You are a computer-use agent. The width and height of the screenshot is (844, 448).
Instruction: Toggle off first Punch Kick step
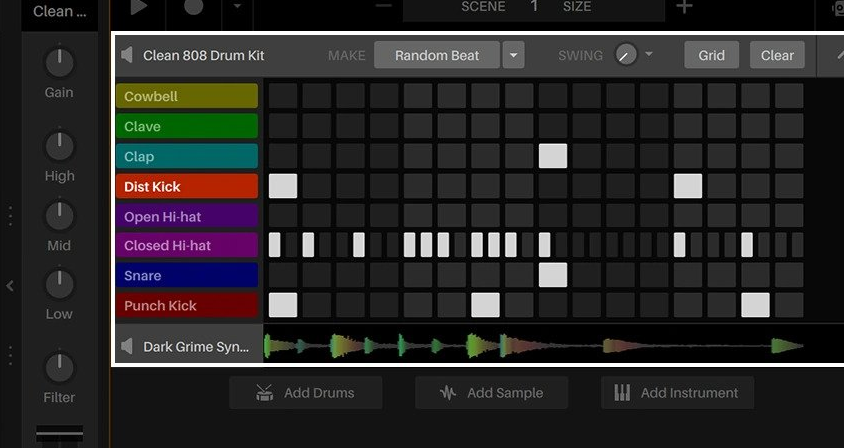coord(283,305)
